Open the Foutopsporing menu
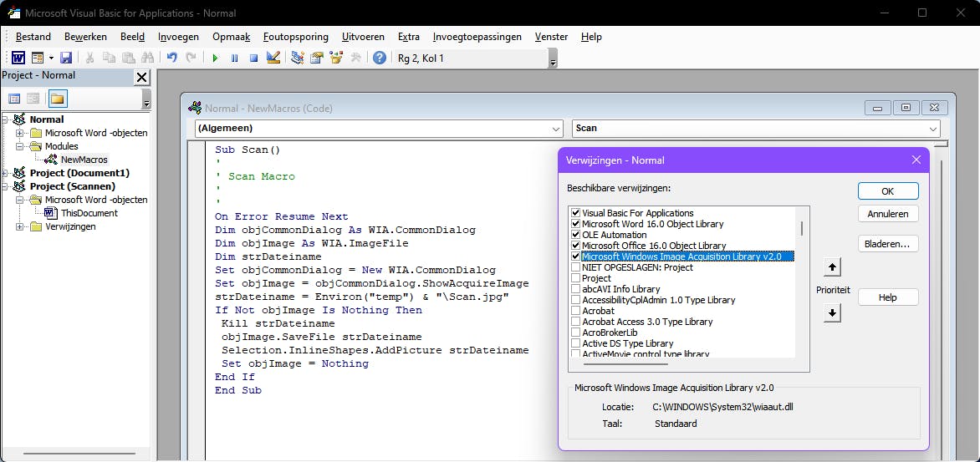Screen dimensions: 980x462 [296, 37]
